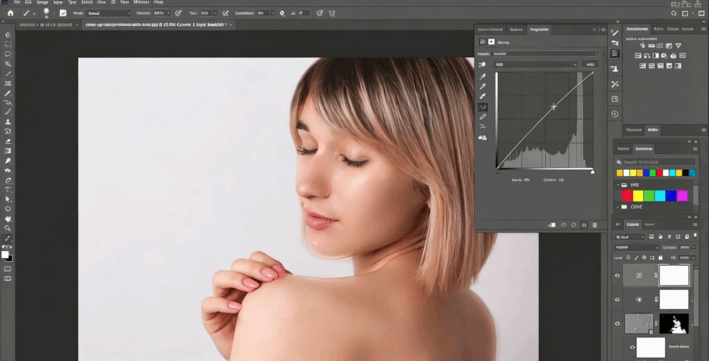709x361 pixels.
Task: Select the Gradient tool
Action: 8,151
